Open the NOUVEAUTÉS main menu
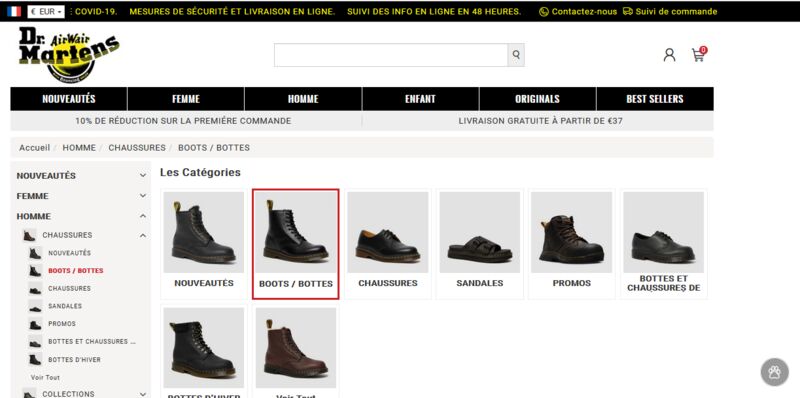The width and height of the screenshot is (800, 398). [69, 99]
